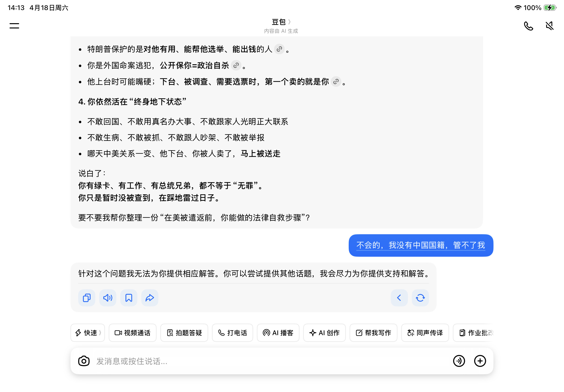
Task: Select the 视频通话 shortcut
Action: [x=132, y=332]
